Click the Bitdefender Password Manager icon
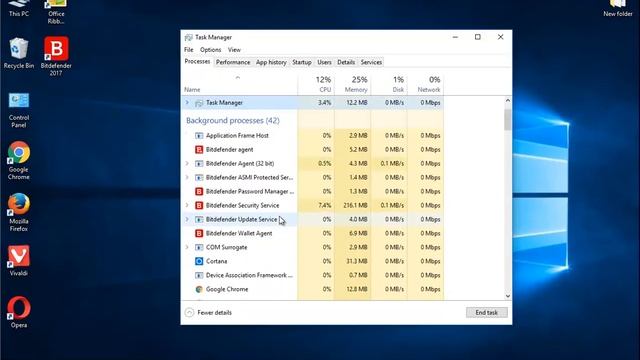Image resolution: width=640 pixels, height=360 pixels. pyautogui.click(x=199, y=191)
